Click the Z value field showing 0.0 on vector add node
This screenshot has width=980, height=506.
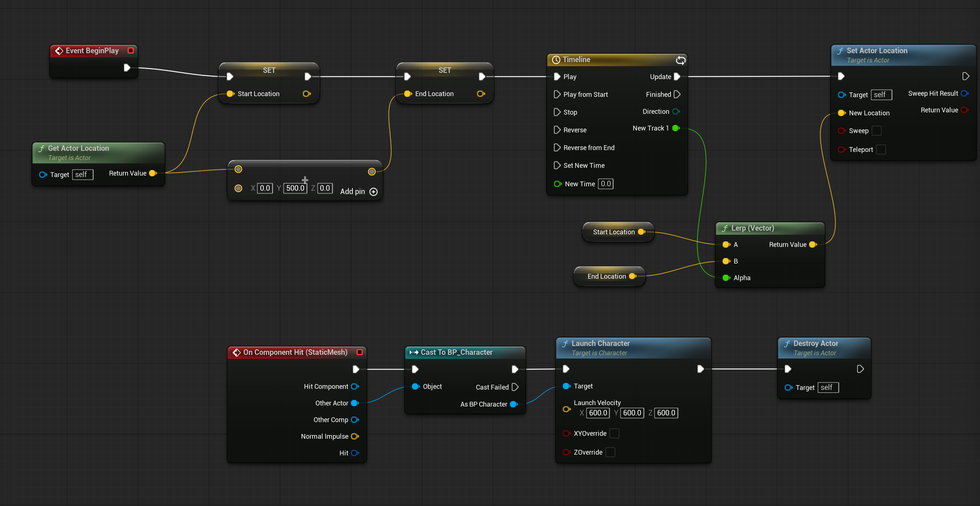[325, 188]
